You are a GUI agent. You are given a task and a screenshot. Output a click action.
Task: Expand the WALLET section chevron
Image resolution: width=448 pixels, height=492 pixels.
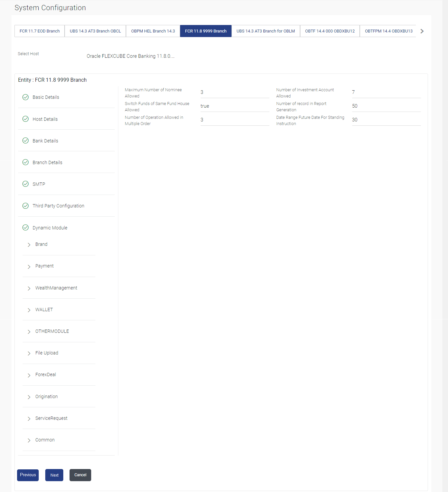(29, 310)
